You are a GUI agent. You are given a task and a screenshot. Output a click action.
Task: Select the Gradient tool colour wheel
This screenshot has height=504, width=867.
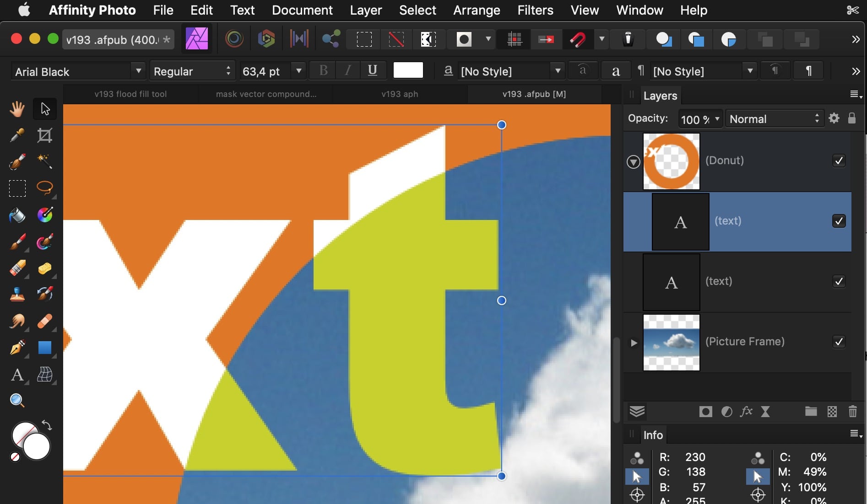[x=45, y=215]
